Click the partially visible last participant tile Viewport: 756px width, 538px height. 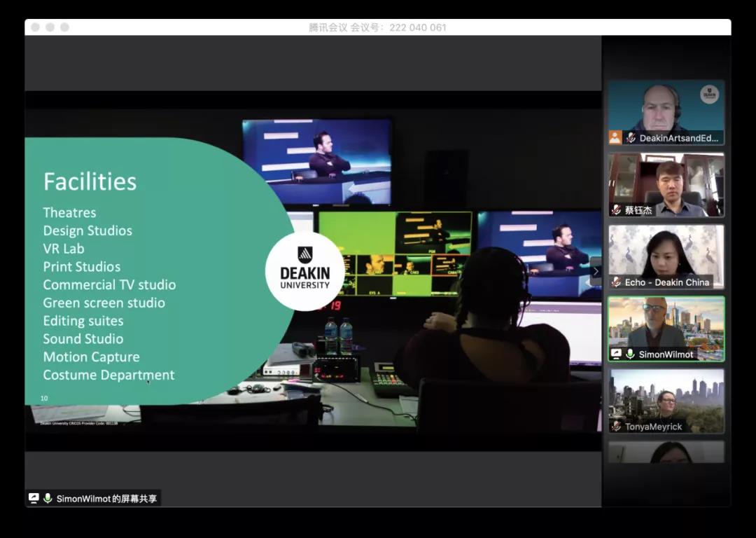coord(666,452)
